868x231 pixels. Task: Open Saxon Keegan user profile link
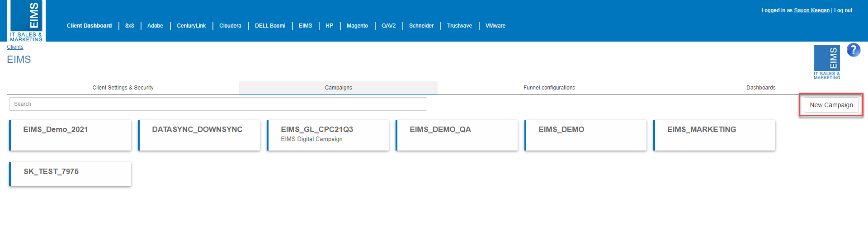[811, 10]
